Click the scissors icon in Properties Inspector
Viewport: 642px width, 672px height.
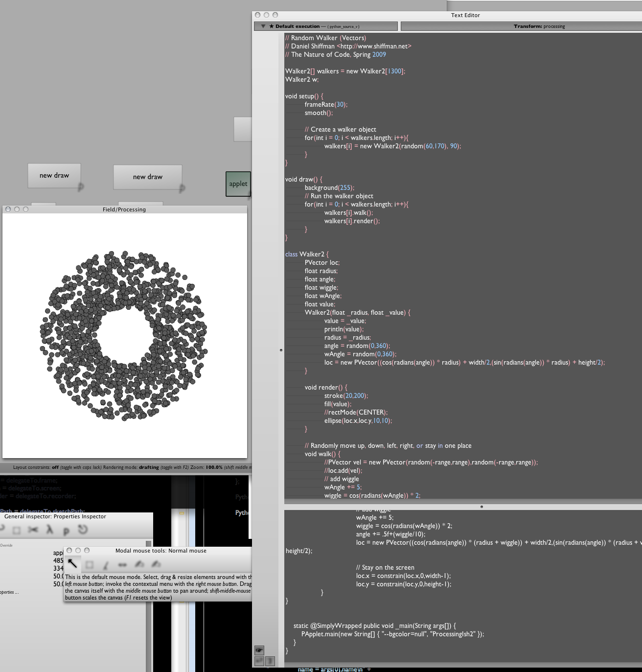click(x=33, y=530)
